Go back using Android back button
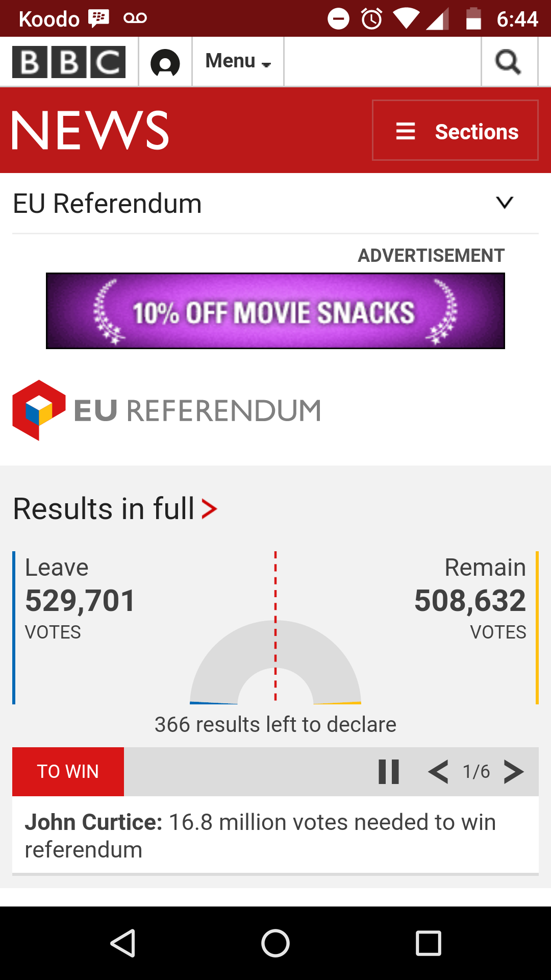551x980 pixels. click(123, 943)
